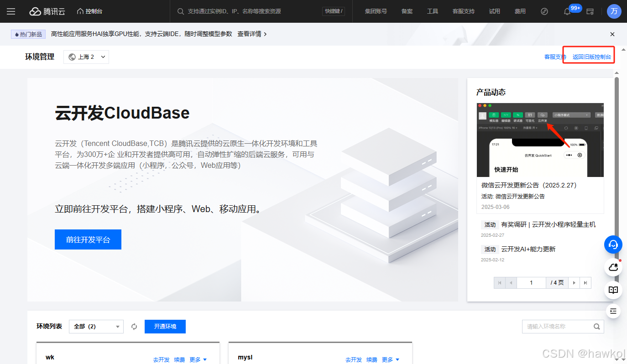This screenshot has height=364, width=627.
Task: Open notifications bell with 99+ badge
Action: click(567, 11)
